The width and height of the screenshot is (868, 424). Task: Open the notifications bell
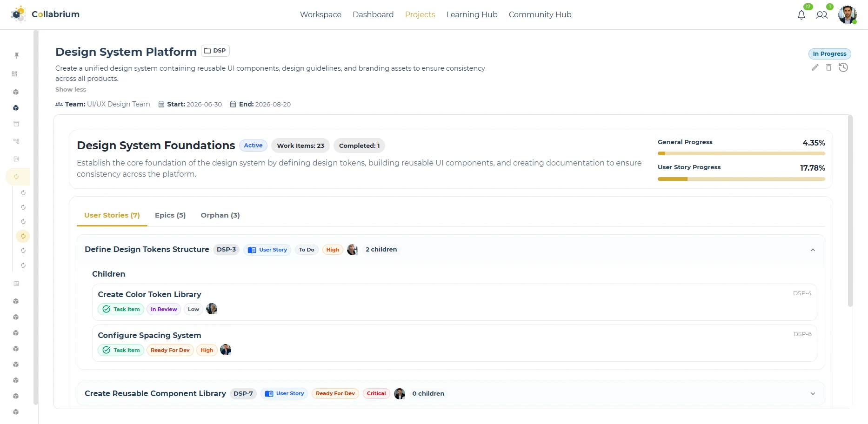pos(801,15)
